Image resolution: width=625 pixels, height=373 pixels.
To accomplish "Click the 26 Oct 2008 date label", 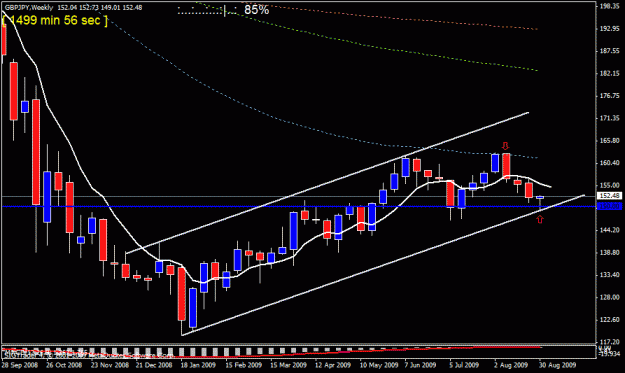I will 64,365.
